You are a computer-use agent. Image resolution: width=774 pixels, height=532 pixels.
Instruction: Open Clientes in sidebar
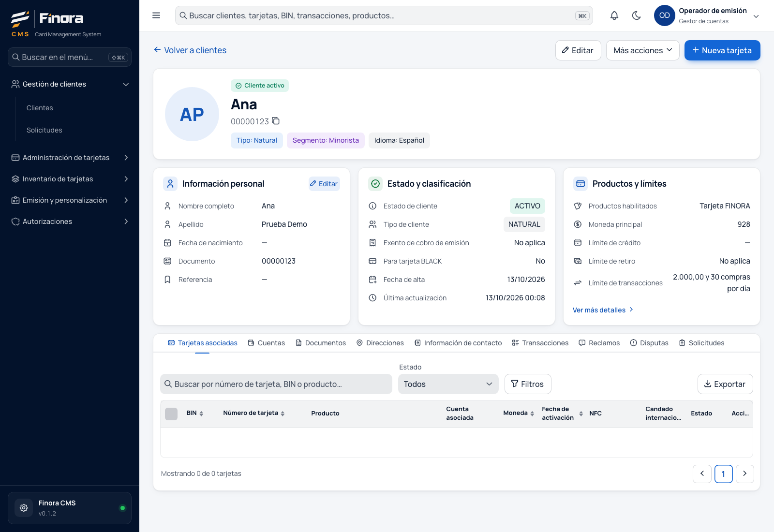click(40, 108)
